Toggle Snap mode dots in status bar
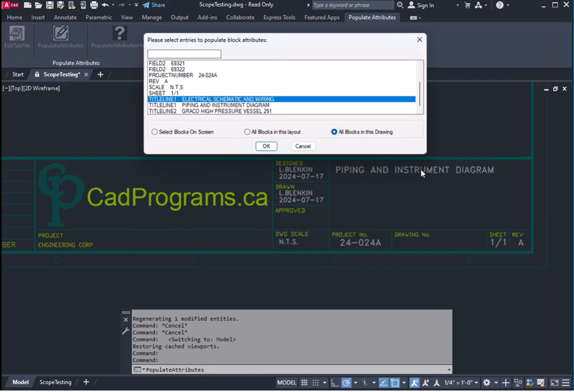 coord(316,383)
